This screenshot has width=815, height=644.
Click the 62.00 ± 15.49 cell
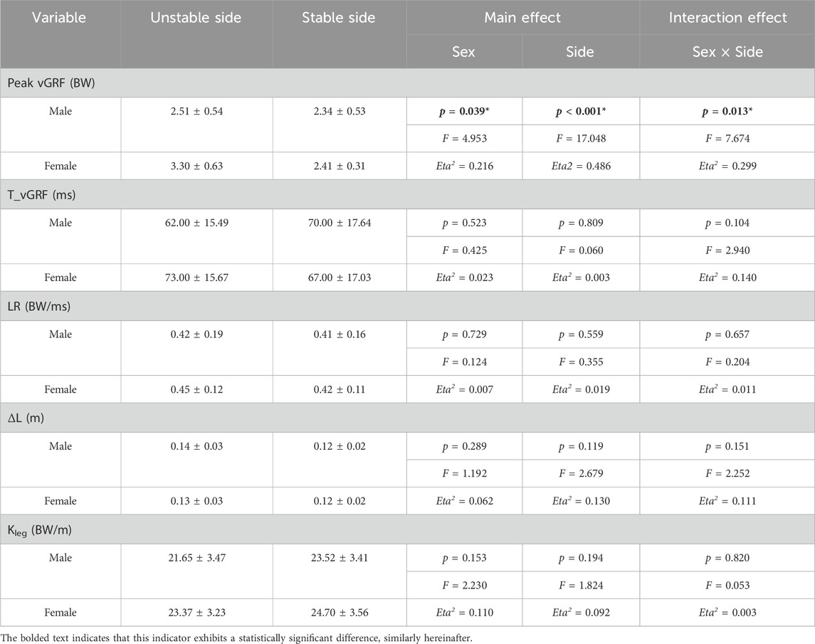[x=197, y=223]
